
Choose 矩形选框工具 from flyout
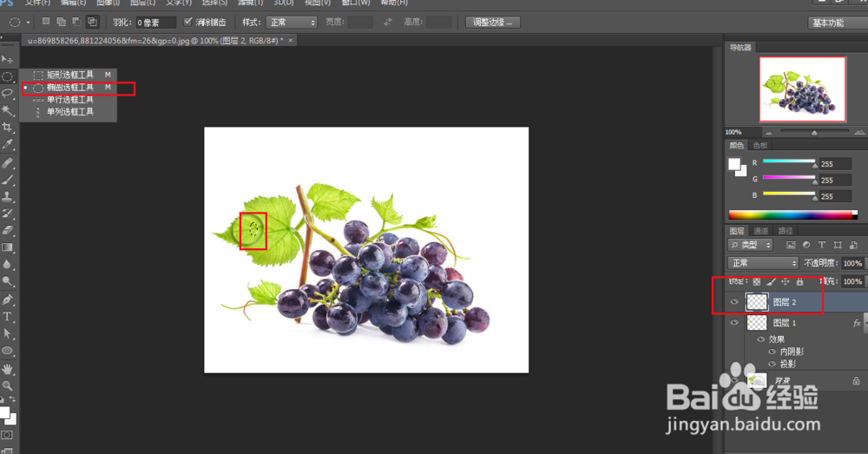[69, 75]
